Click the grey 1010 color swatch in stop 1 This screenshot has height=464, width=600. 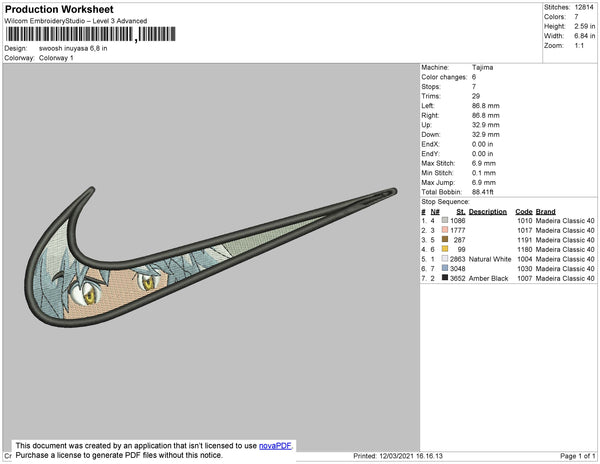pyautogui.click(x=445, y=220)
